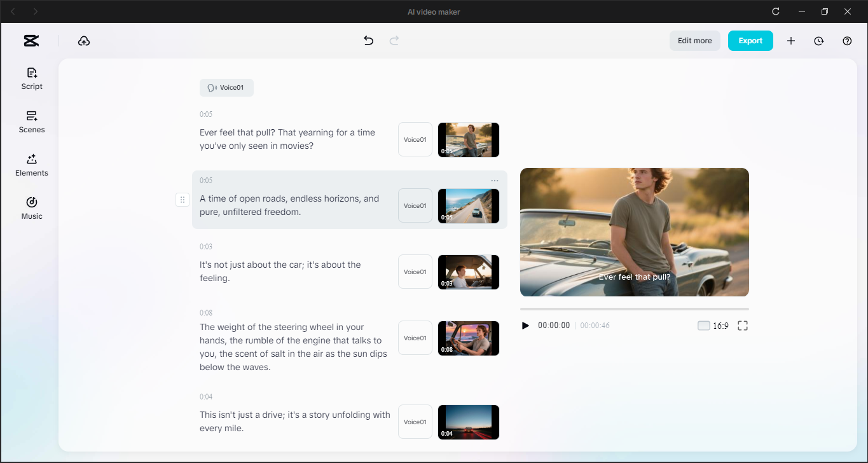868x463 pixels.
Task: Enable the checkbox beside the 16:9 label
Action: pyautogui.click(x=703, y=325)
